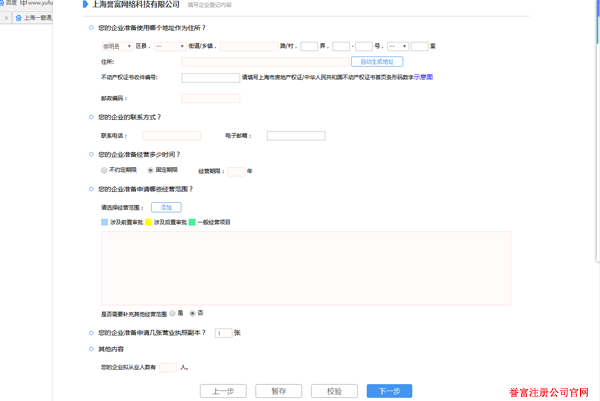Click 下一步 next step button
The image size is (600, 401).
click(389, 391)
